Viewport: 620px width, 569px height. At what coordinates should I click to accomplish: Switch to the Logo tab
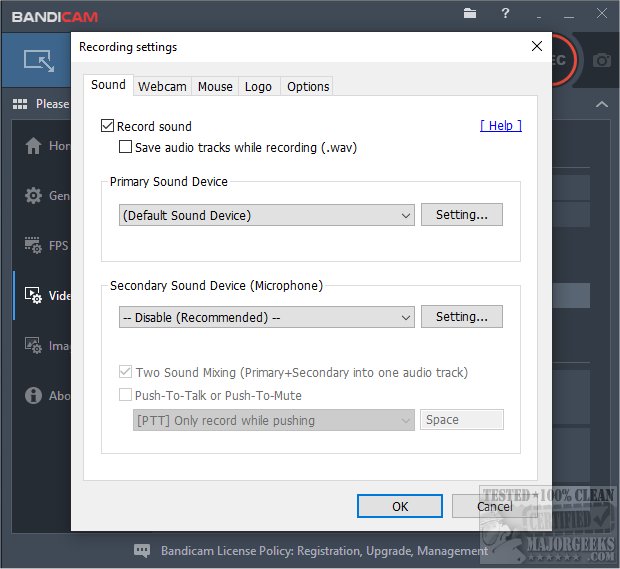tap(258, 87)
